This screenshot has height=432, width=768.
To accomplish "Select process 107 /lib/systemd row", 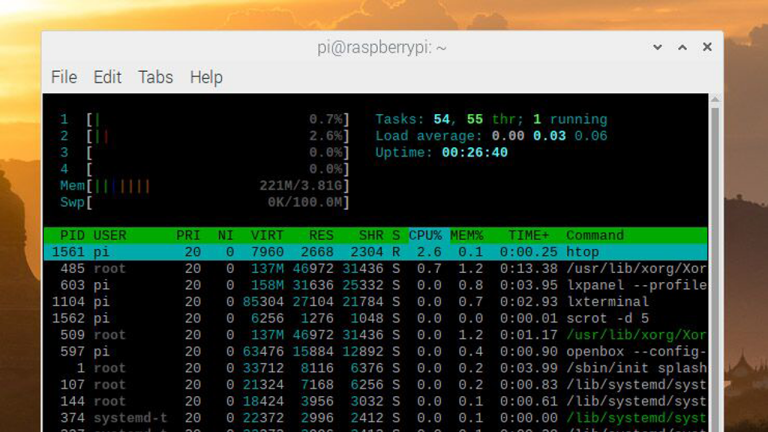I will 376,384.
